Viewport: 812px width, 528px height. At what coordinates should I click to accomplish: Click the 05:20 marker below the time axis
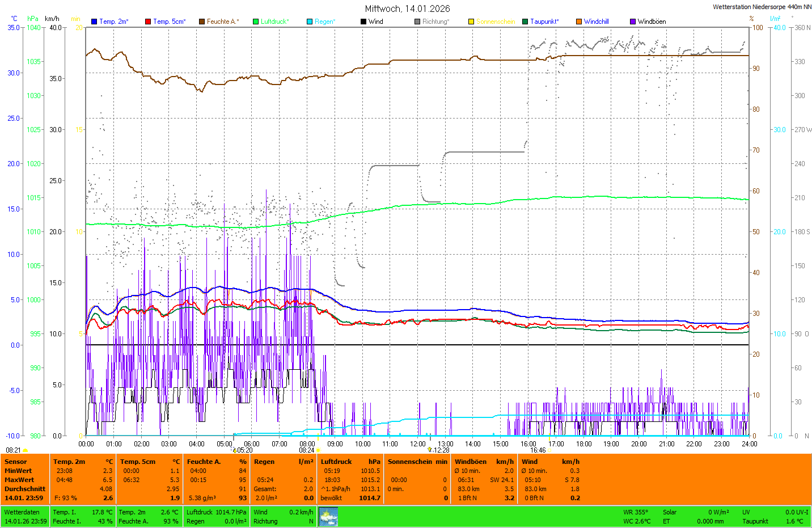pos(244,450)
